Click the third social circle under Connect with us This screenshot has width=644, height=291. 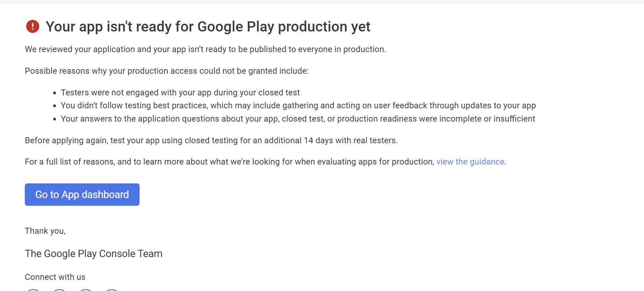coord(86,290)
